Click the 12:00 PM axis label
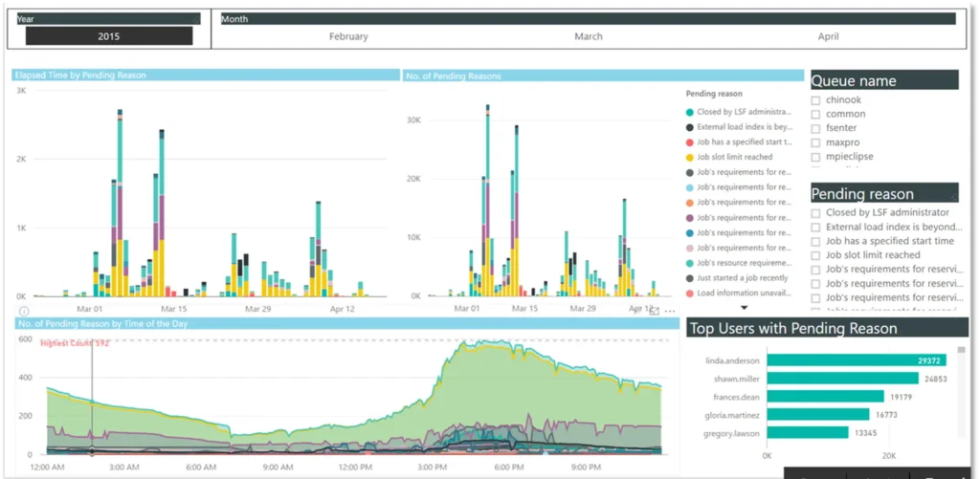 [x=355, y=468]
